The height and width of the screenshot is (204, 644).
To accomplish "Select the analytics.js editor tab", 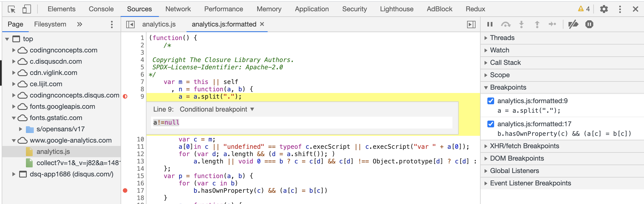I will (159, 24).
